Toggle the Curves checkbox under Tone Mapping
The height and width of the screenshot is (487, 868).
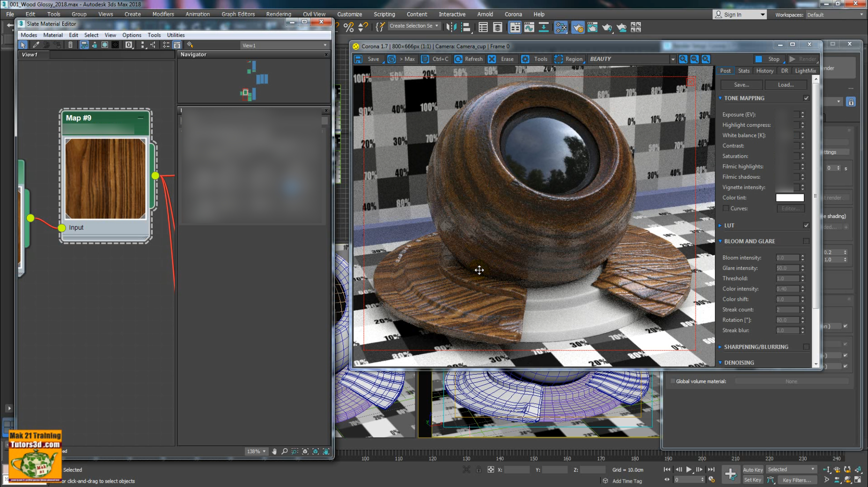[725, 208]
